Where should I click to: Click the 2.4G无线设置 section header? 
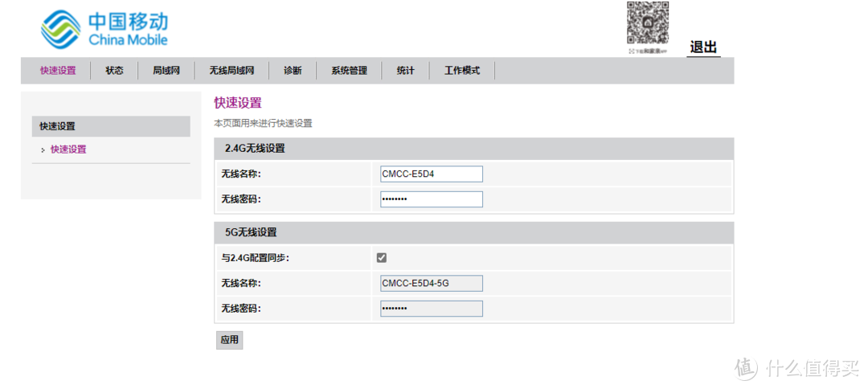(474, 149)
